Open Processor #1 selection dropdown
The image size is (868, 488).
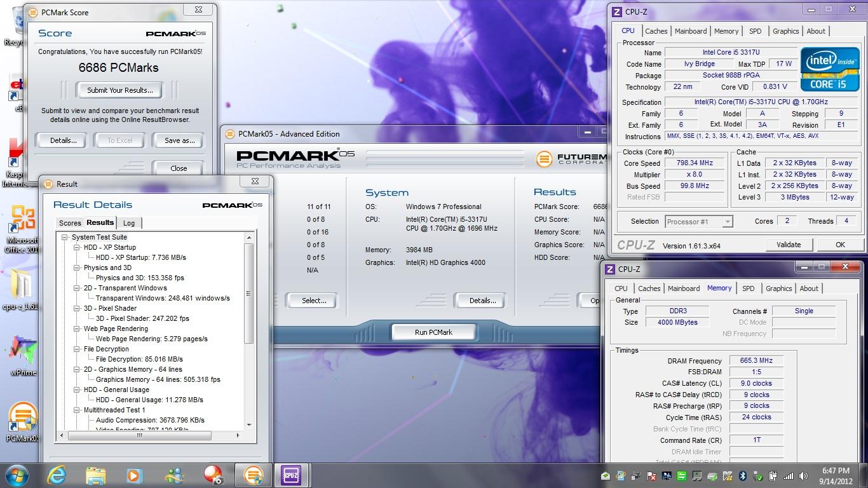pyautogui.click(x=699, y=221)
